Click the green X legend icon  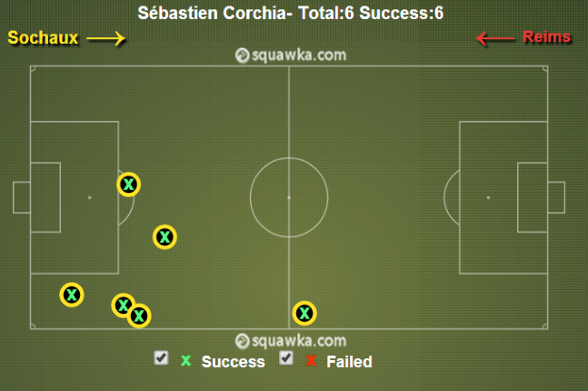(x=186, y=361)
